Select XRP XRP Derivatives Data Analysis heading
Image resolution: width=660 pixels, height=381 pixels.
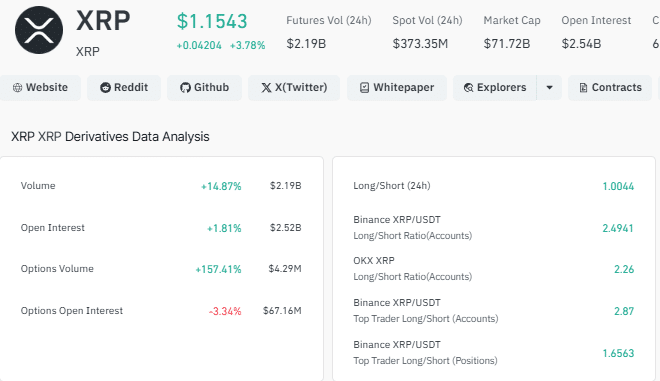point(110,137)
